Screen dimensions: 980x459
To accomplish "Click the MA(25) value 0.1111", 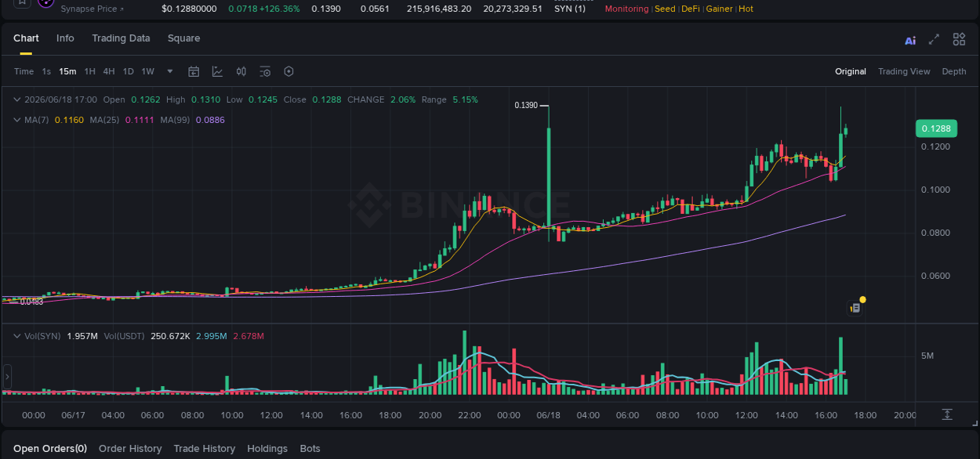I will [140, 120].
